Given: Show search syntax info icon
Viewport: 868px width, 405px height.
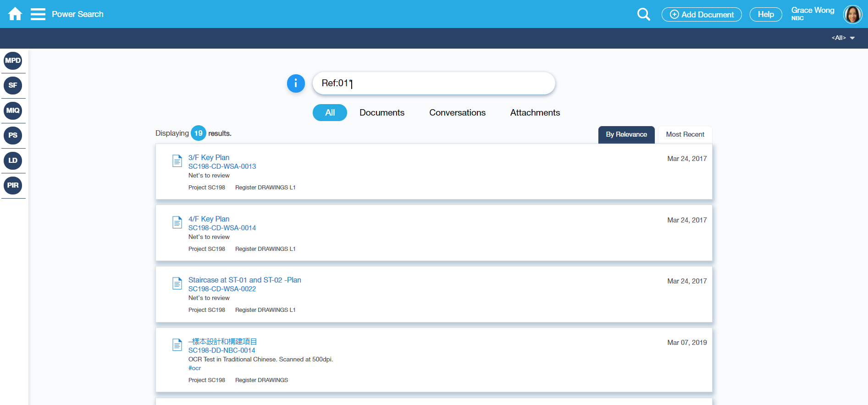Looking at the screenshot, I should 296,83.
